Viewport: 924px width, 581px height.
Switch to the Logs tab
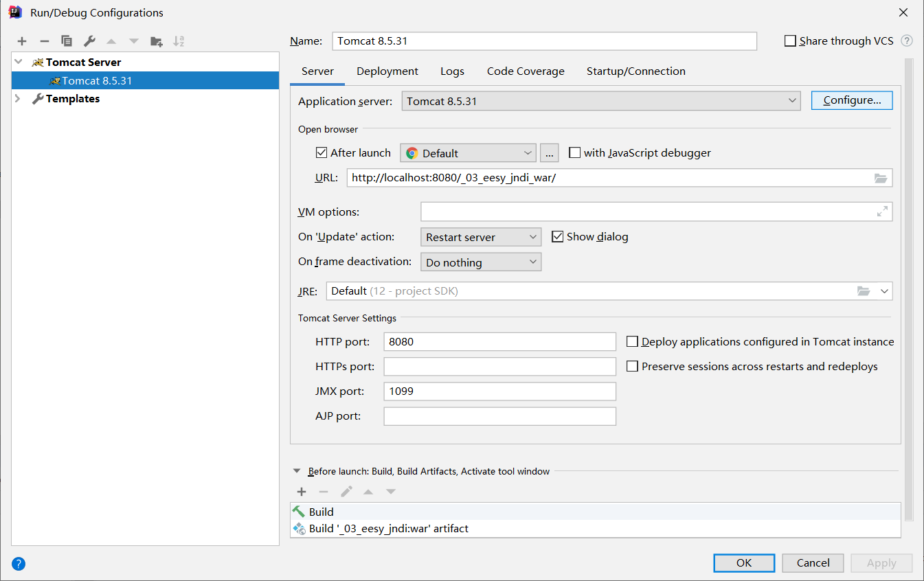(452, 71)
